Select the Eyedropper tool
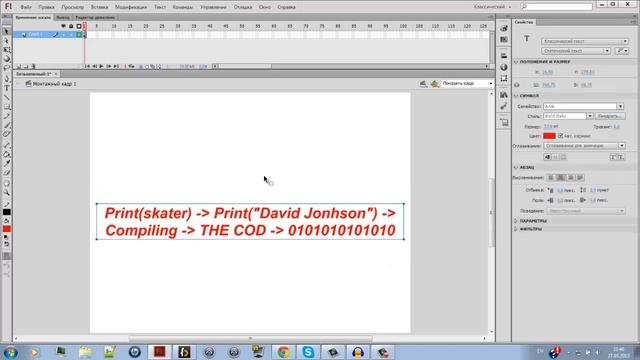Screen dimensions: 640x360 click(x=7, y=163)
